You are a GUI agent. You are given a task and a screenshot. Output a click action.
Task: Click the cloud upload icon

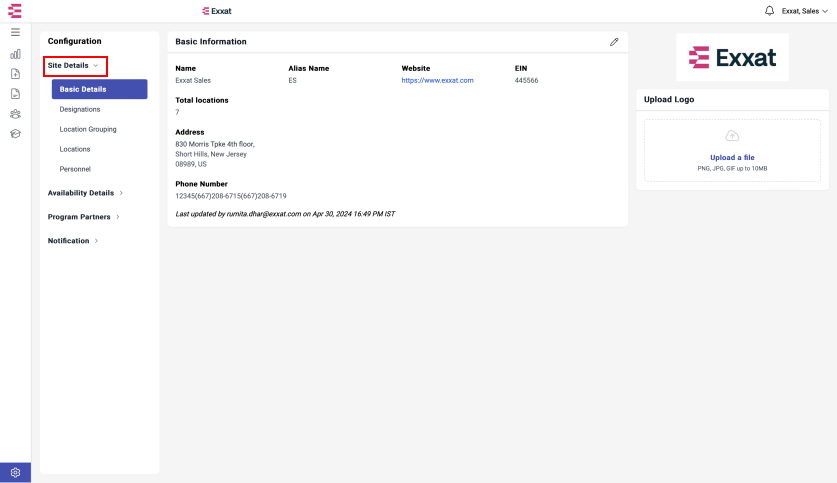[x=732, y=136]
